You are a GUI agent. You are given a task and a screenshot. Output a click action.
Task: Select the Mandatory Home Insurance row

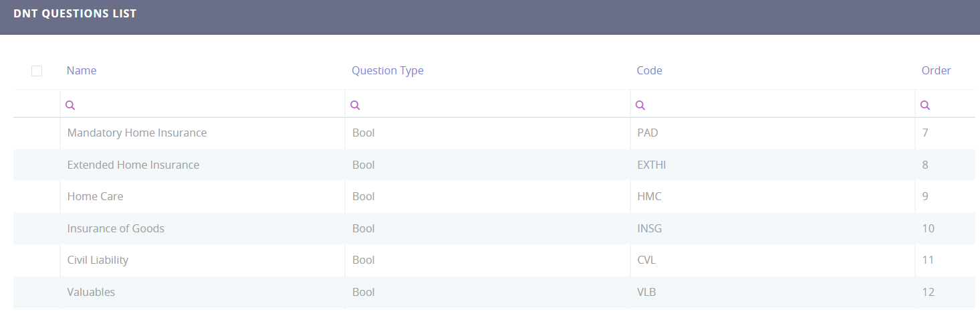pyautogui.click(x=137, y=133)
